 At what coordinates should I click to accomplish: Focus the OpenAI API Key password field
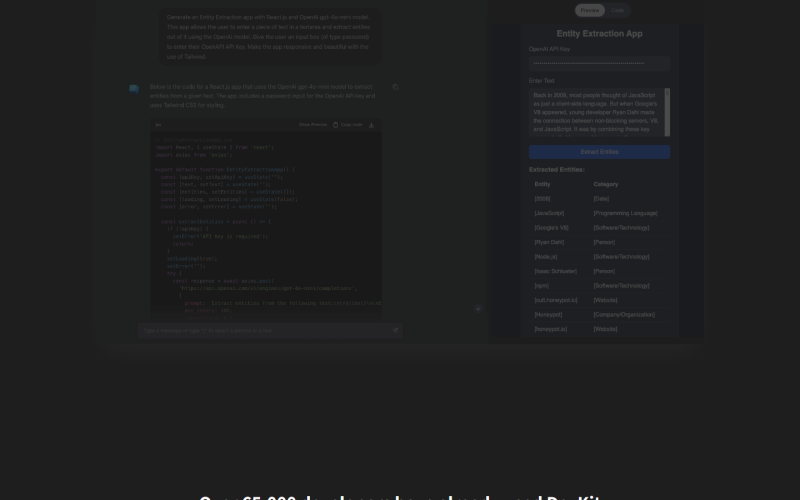pyautogui.click(x=599, y=63)
